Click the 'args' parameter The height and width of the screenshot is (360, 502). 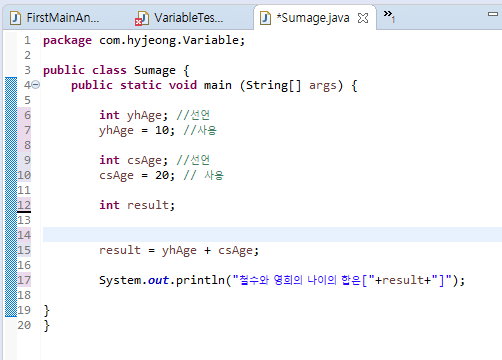323,86
